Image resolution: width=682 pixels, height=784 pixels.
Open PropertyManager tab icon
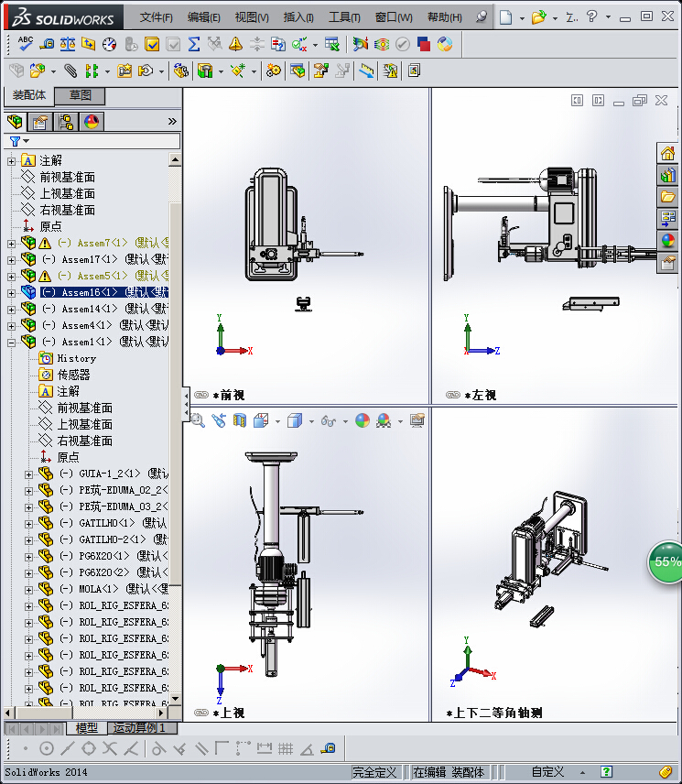(x=40, y=122)
